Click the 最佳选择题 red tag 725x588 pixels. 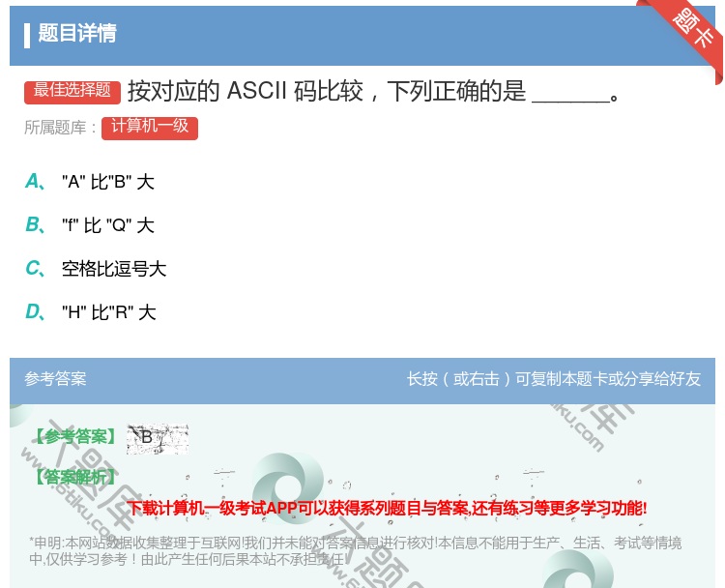click(72, 91)
